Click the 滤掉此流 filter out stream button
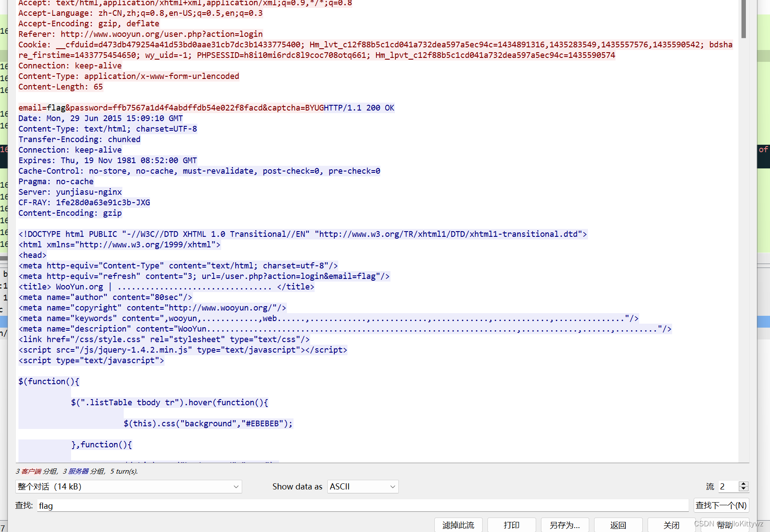 pyautogui.click(x=458, y=525)
